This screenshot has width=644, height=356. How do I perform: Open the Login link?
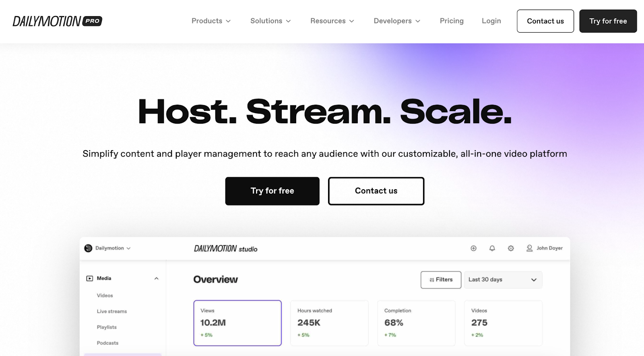pyautogui.click(x=491, y=21)
